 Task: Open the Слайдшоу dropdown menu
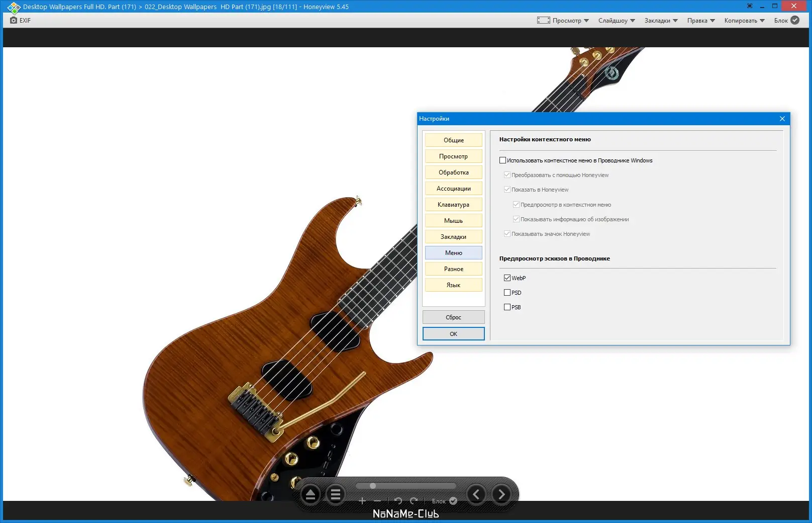[x=617, y=21]
